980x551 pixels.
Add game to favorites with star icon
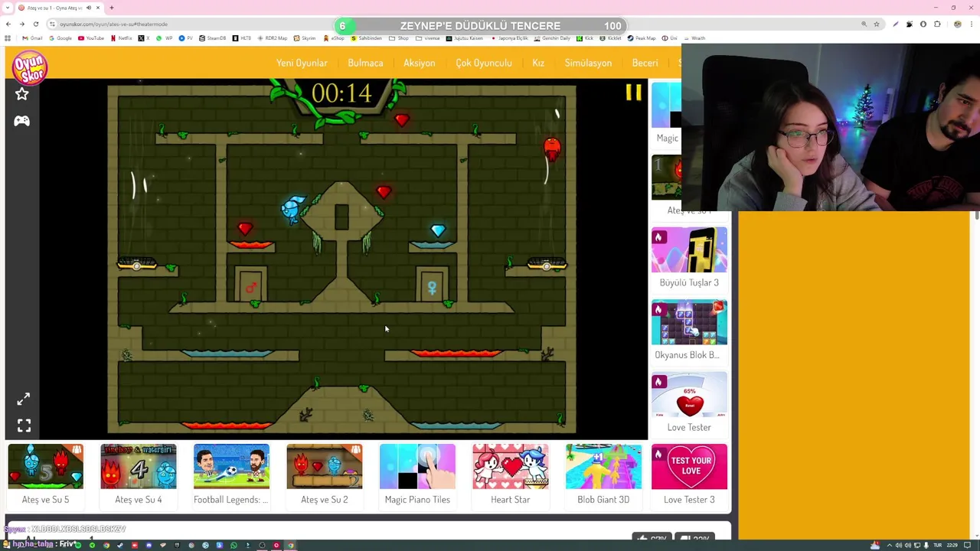[x=21, y=94]
